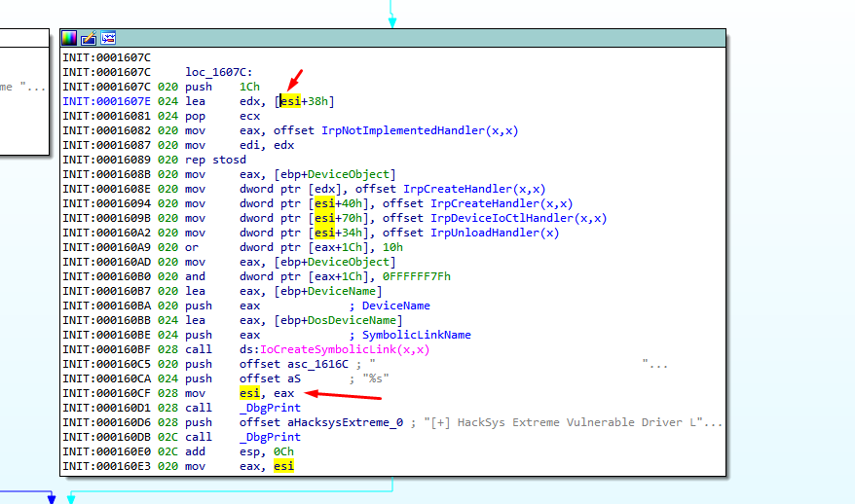Click the edit node pencil icon
The width and height of the screenshot is (855, 504).
[88, 38]
